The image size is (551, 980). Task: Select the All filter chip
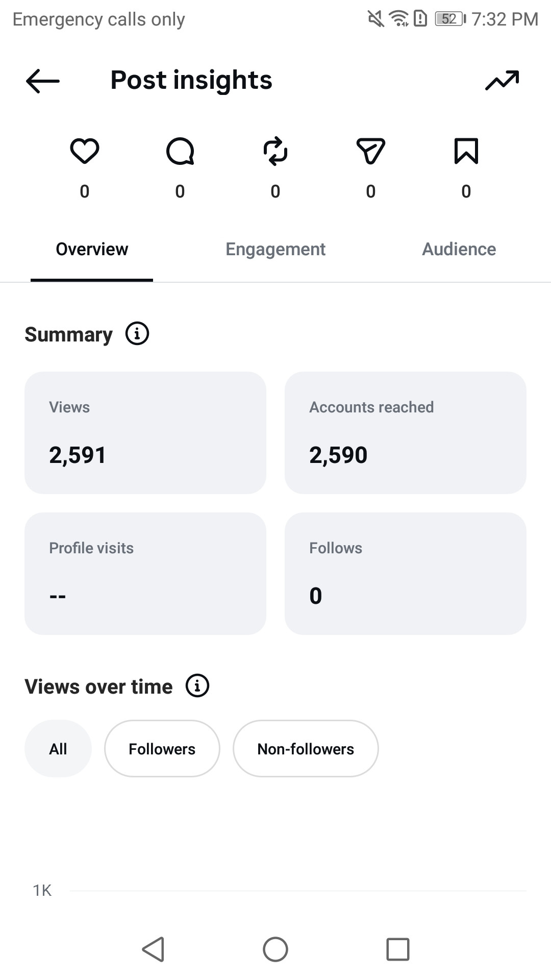[x=58, y=749]
